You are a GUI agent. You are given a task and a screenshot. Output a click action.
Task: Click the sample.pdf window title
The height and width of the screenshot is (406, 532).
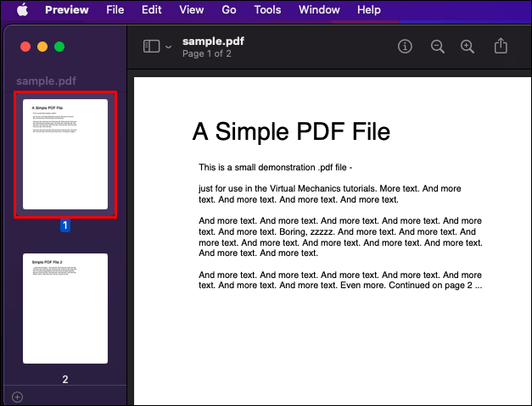tap(213, 42)
